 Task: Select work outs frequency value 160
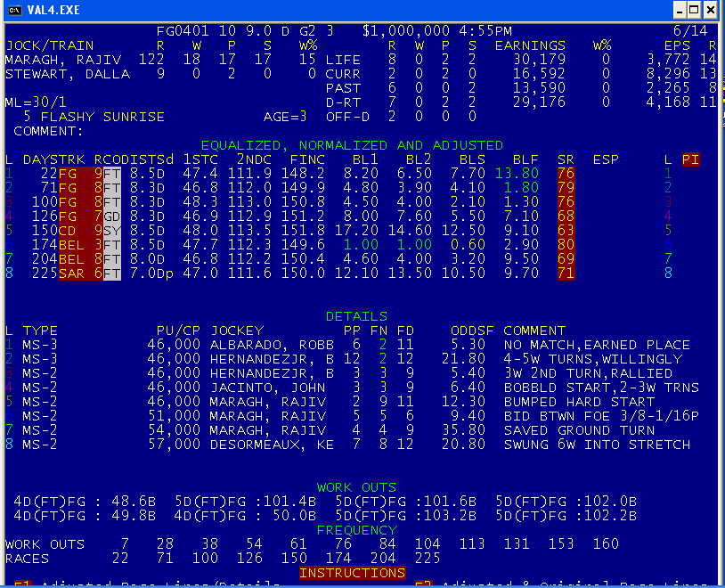point(606,544)
